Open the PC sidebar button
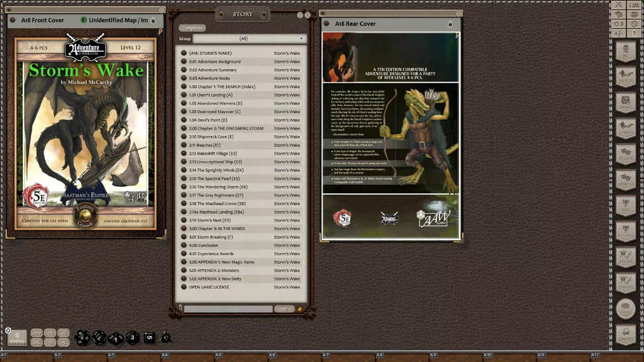 tap(626, 51)
